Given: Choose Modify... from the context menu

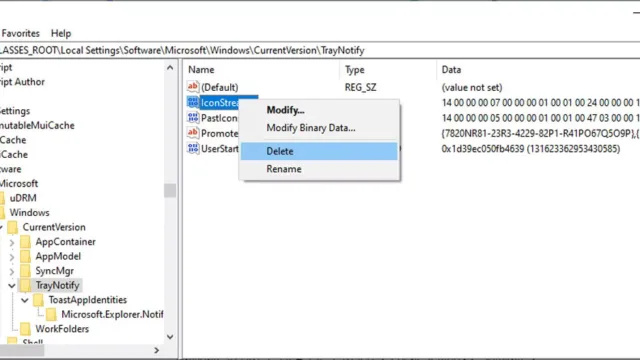Looking at the screenshot, I should coord(319,110).
